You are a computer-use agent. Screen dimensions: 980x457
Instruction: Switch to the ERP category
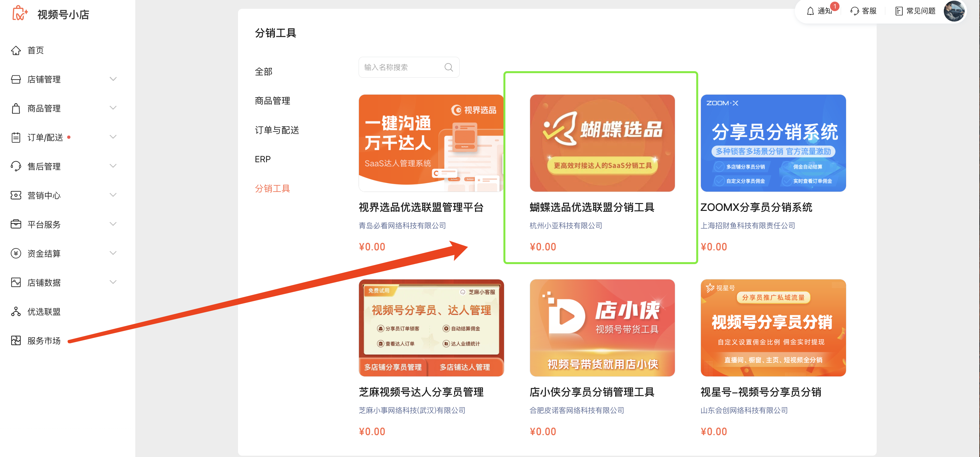pos(262,159)
